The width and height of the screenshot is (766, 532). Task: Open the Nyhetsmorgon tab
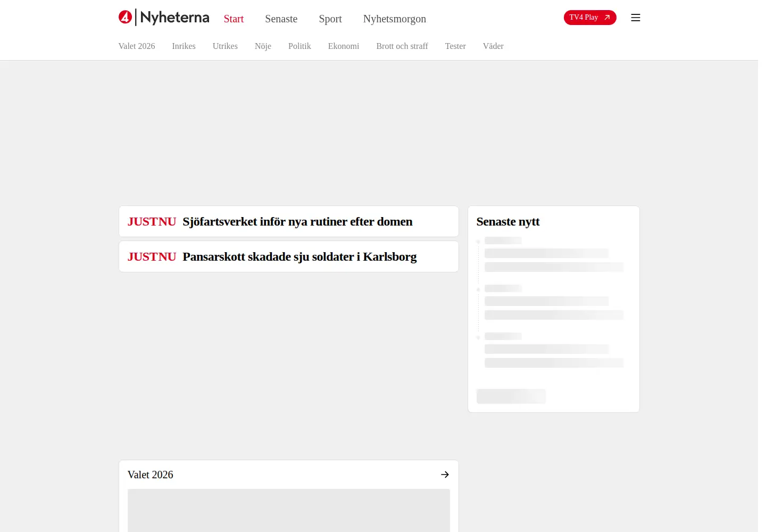click(395, 19)
